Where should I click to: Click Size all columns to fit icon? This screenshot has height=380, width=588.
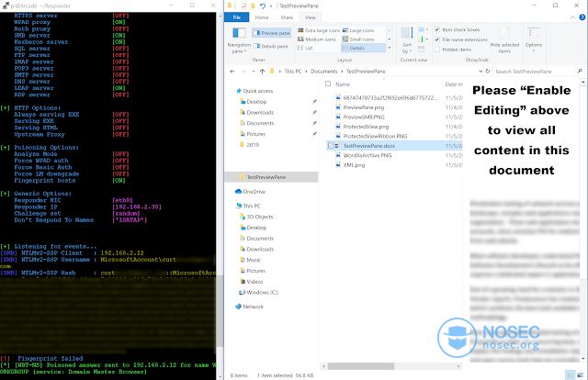coord(421,49)
